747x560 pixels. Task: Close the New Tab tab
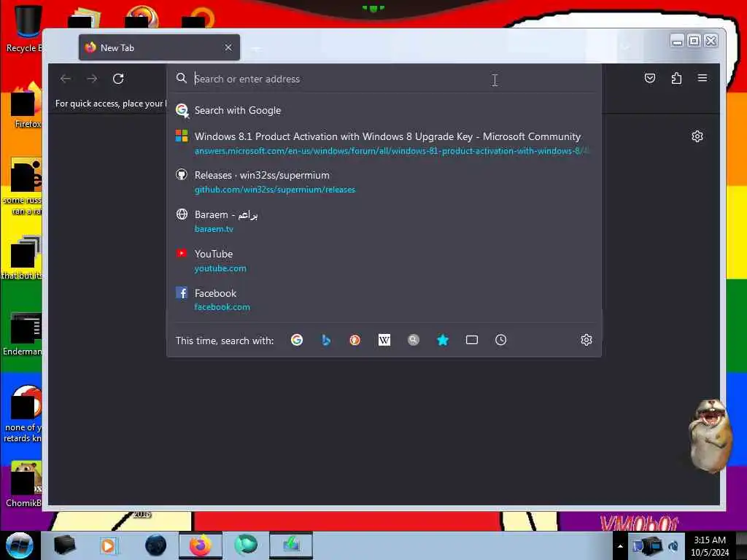(228, 47)
